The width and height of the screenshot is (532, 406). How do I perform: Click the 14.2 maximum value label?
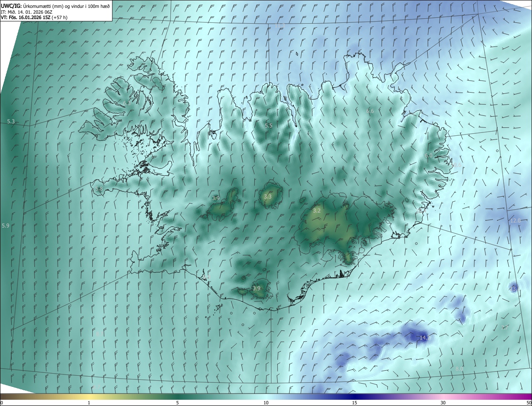(x=424, y=338)
